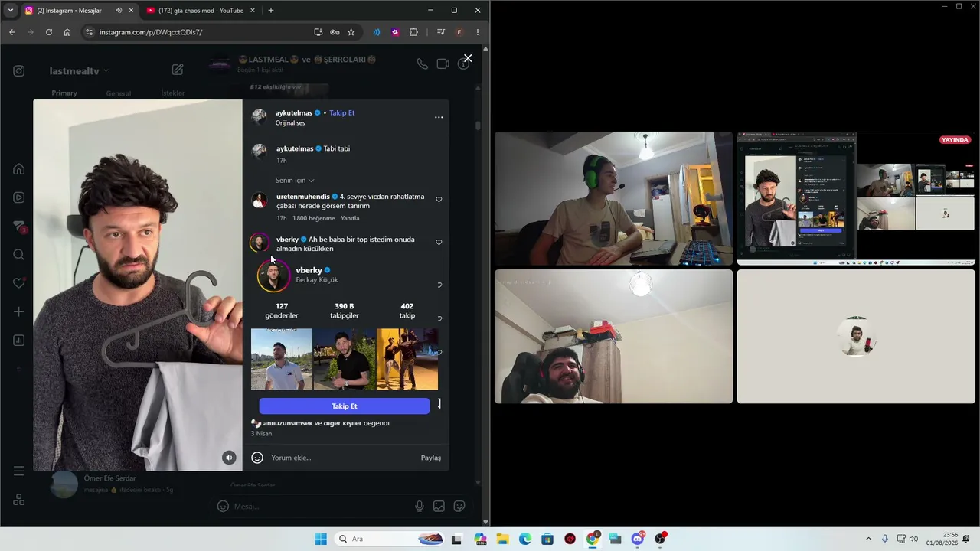Like the vberky comment
The image size is (980, 551).
(439, 243)
